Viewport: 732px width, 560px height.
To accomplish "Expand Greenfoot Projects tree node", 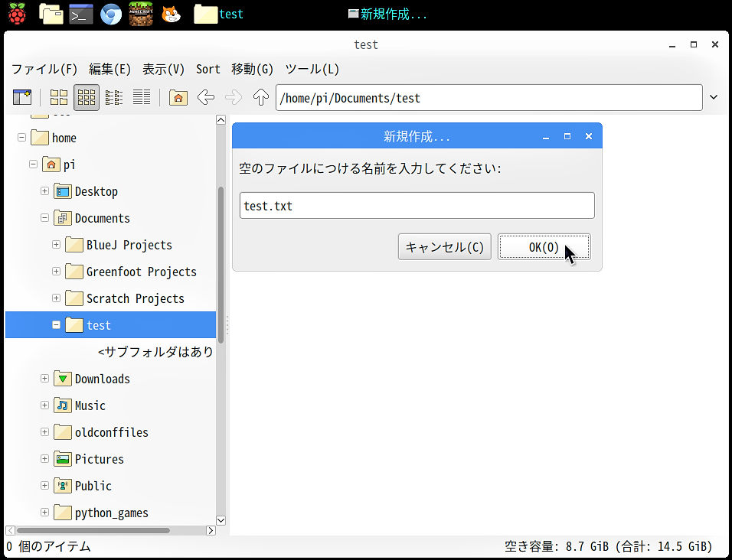I will [56, 272].
